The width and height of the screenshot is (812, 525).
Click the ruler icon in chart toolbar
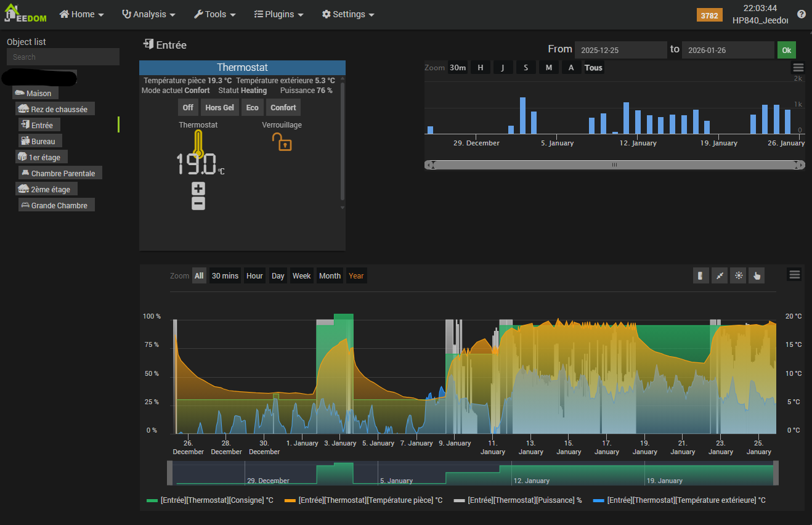click(700, 275)
